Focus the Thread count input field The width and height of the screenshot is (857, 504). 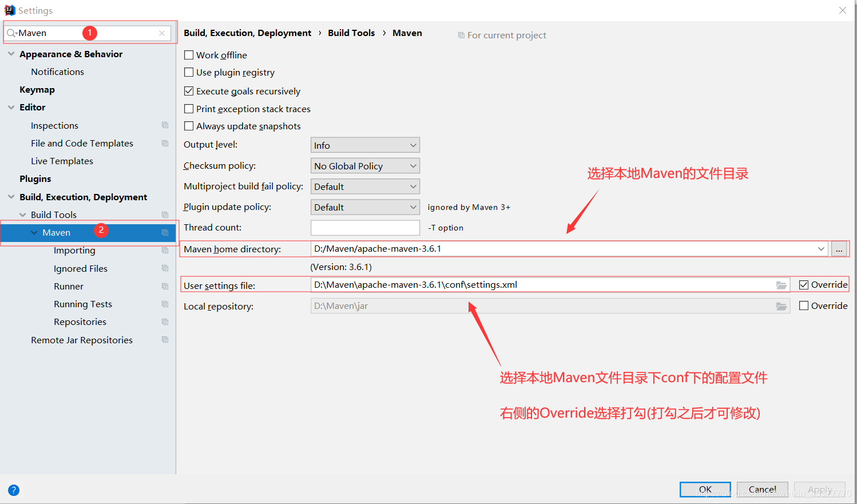[365, 228]
